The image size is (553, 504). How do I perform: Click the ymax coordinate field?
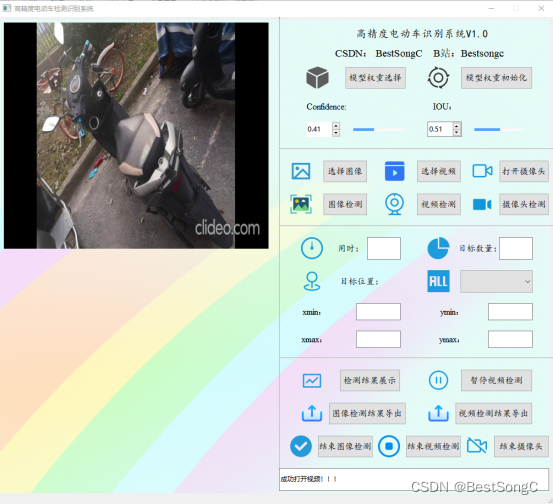(x=510, y=339)
